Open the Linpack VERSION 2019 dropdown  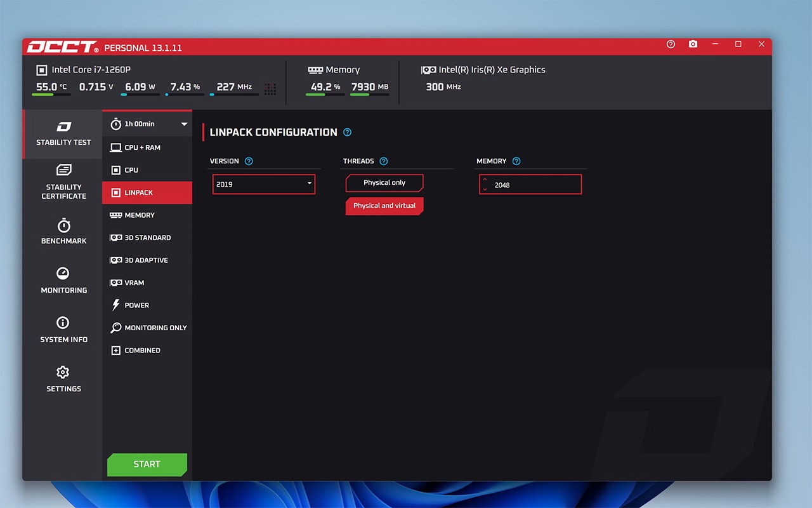(x=264, y=184)
